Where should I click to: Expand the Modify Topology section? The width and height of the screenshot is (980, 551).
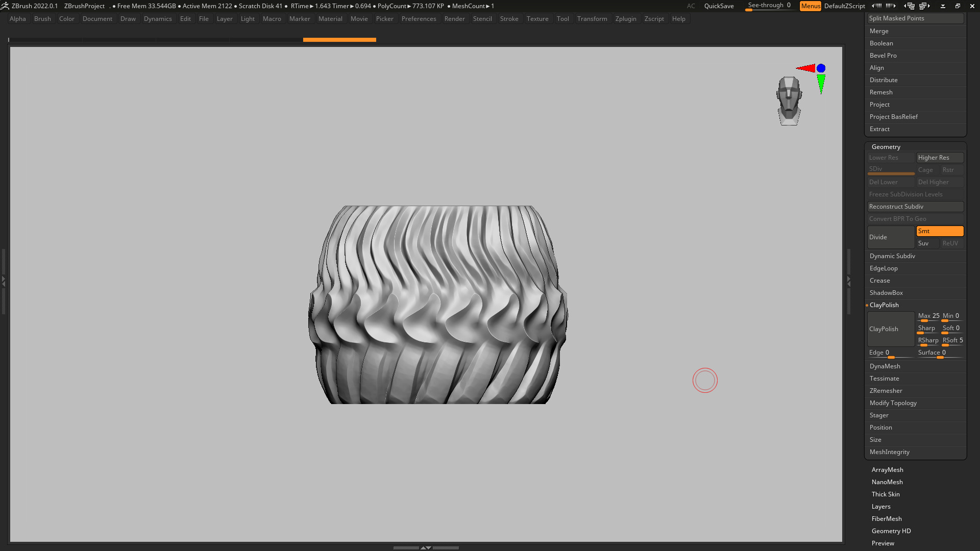pyautogui.click(x=893, y=403)
